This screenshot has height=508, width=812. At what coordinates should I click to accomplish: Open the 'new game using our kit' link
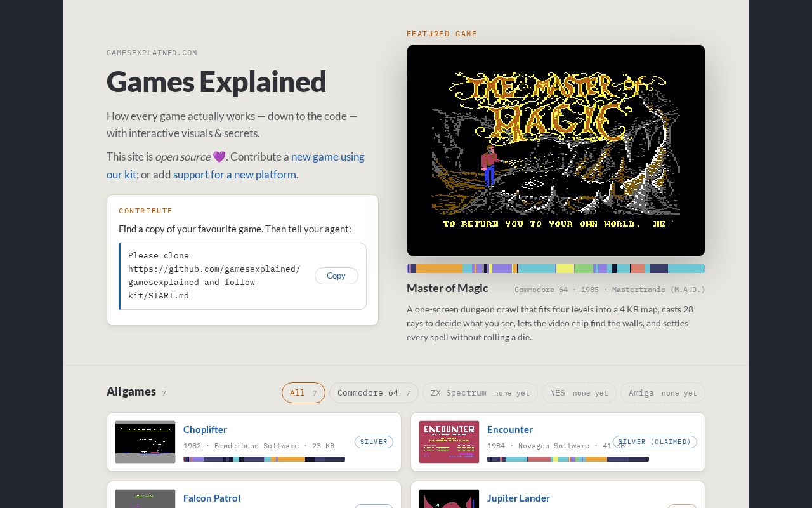click(x=235, y=166)
